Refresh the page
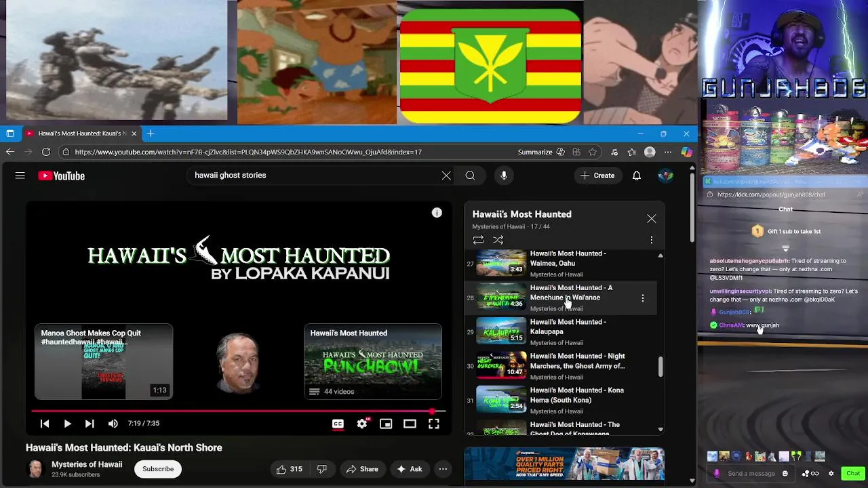The height and width of the screenshot is (488, 868). [x=46, y=152]
